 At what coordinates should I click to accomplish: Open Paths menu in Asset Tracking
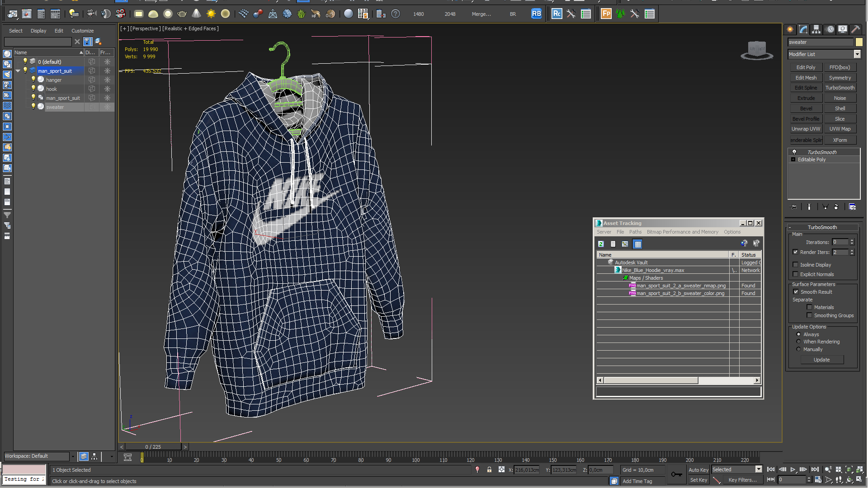[635, 232]
